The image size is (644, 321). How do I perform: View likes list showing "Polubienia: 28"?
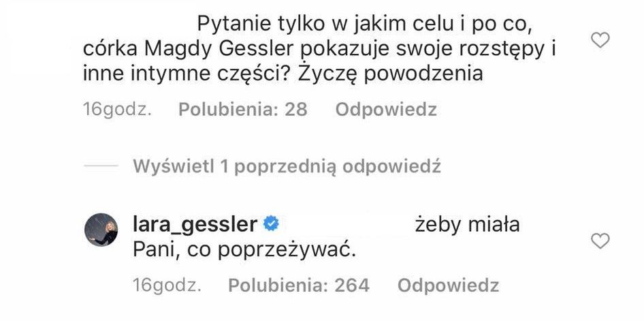[243, 110]
